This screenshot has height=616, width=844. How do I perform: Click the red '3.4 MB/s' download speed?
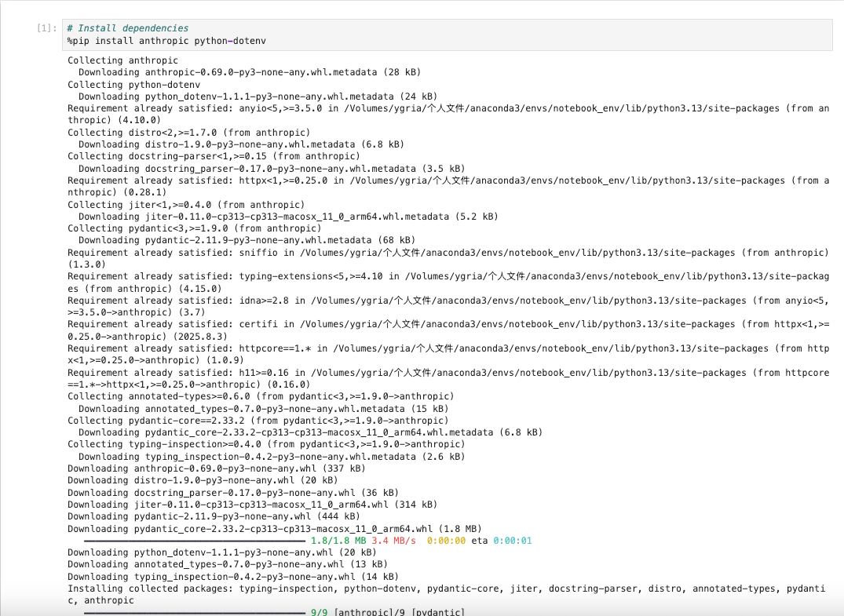pos(394,541)
